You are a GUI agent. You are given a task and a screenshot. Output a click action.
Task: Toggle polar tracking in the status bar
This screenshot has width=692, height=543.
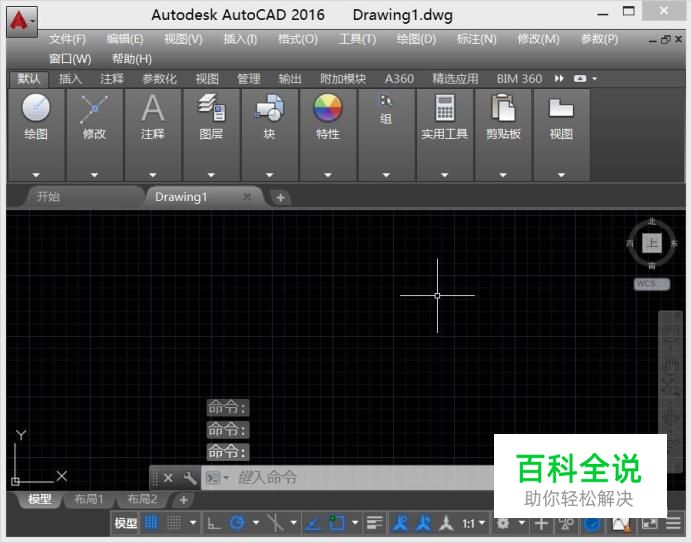click(x=237, y=524)
